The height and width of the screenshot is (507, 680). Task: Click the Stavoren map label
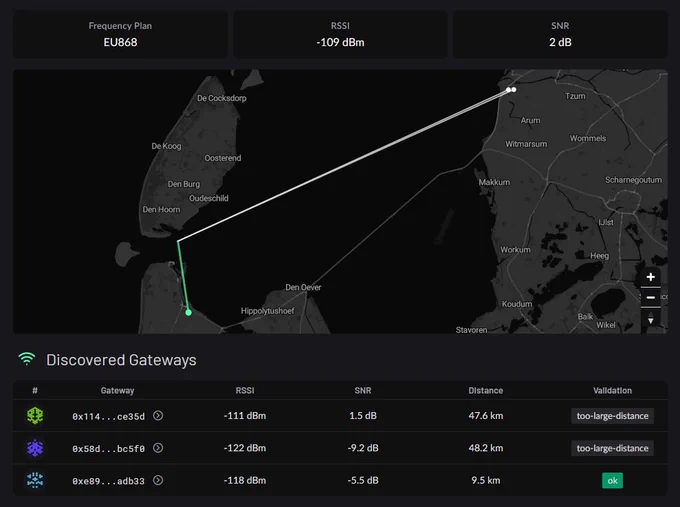(x=471, y=330)
